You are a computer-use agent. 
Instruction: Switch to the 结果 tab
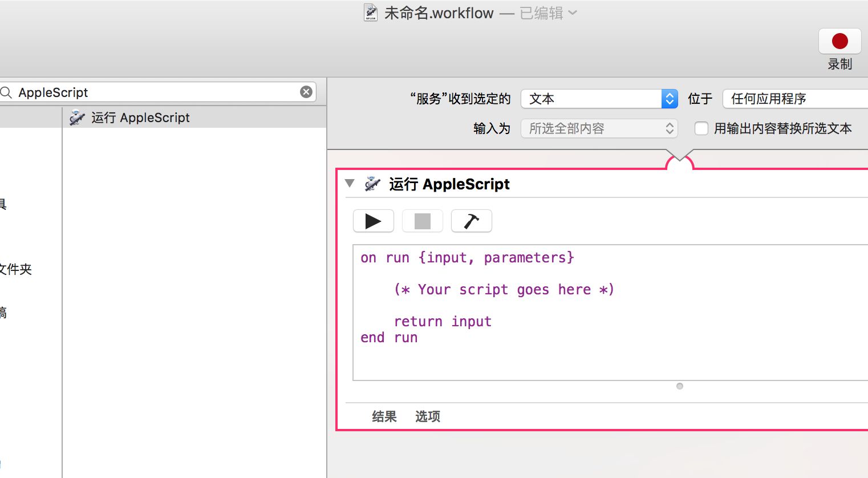pos(384,416)
